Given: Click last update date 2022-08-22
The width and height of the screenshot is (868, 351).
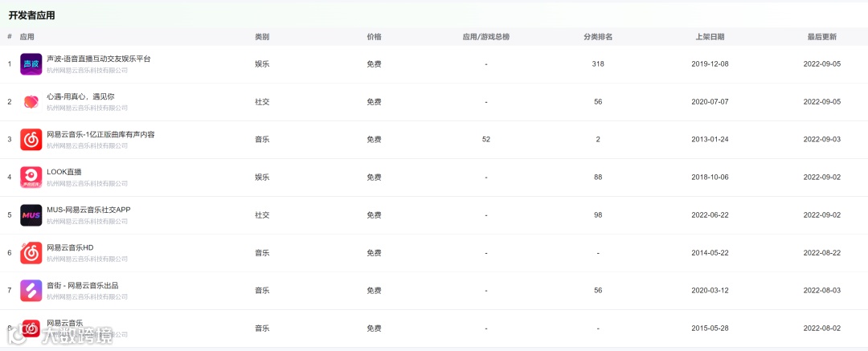Looking at the screenshot, I should coord(822,252).
